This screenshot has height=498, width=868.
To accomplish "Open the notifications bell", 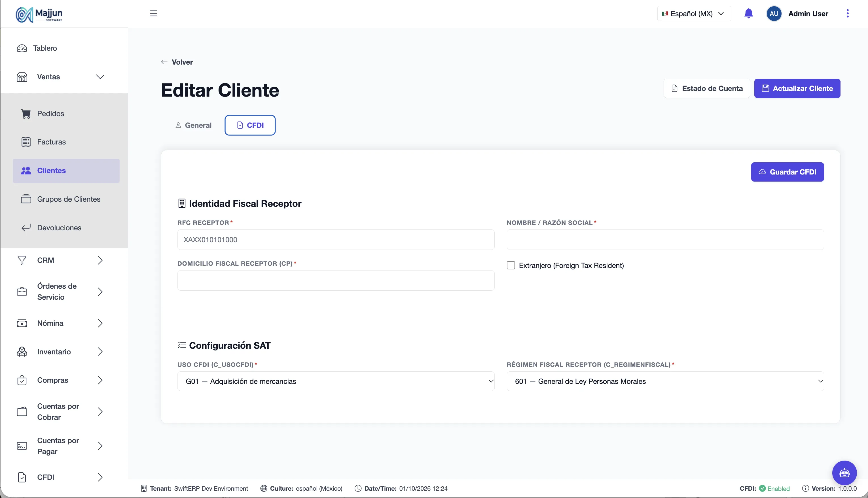I will point(749,13).
